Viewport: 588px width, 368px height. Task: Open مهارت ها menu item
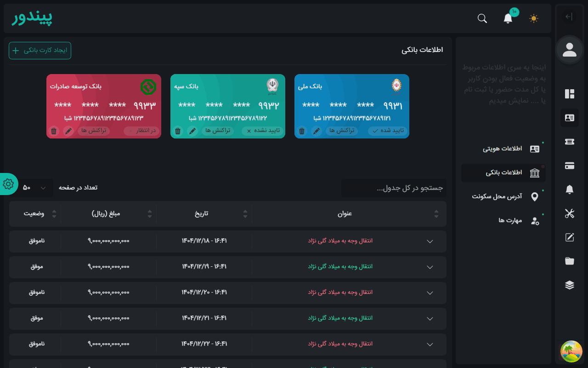[x=503, y=221]
